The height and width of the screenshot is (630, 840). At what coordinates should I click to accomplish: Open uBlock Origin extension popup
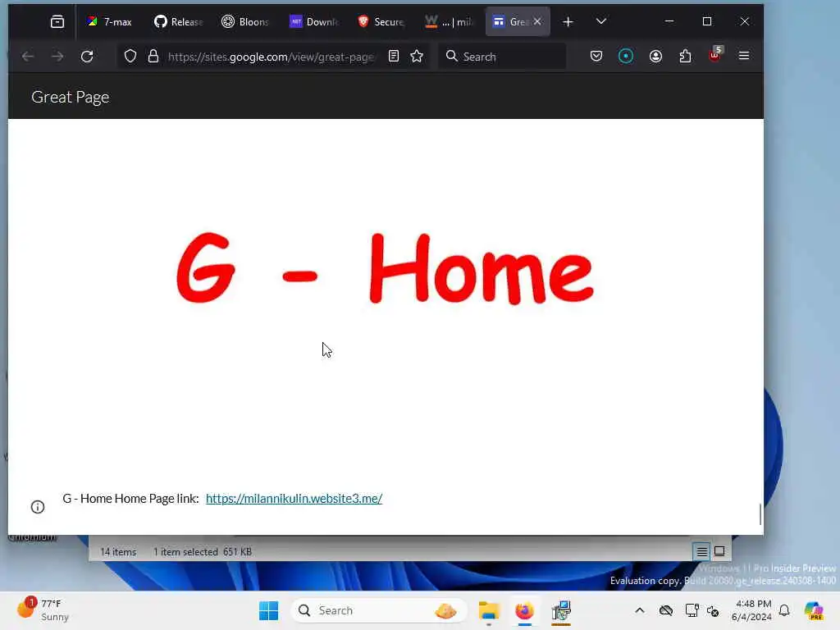(715, 55)
